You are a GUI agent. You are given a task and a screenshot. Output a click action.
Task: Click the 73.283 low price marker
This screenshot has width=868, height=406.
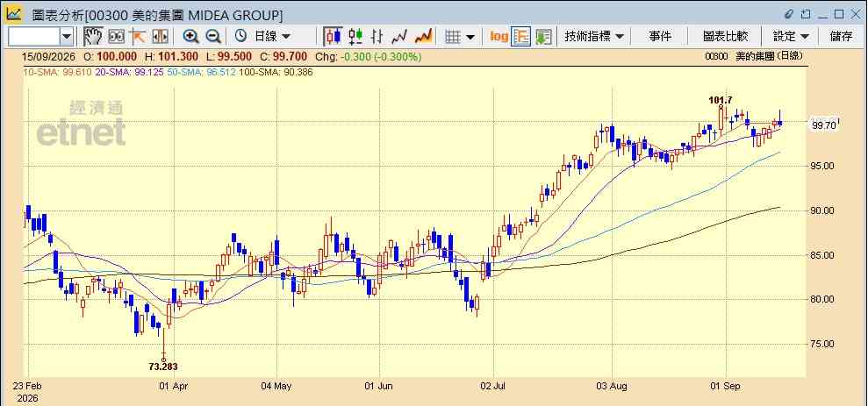[x=163, y=367]
